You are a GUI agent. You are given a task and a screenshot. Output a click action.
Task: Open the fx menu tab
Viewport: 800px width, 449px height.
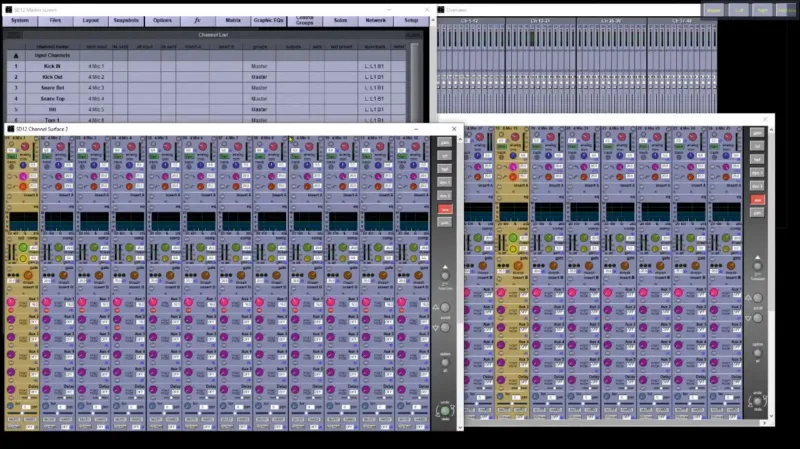coord(197,20)
